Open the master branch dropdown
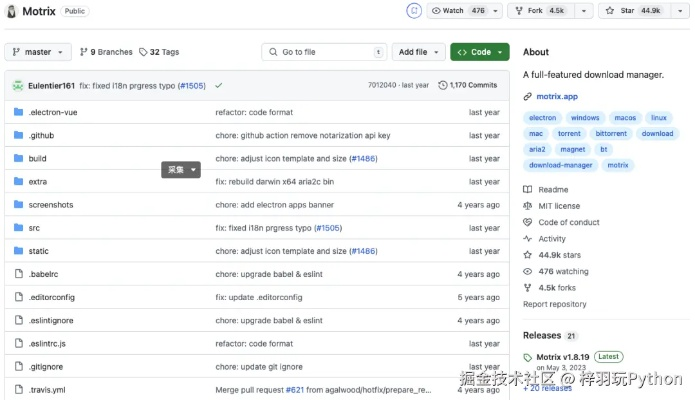Viewport: 695px width, 400px height. click(x=38, y=52)
